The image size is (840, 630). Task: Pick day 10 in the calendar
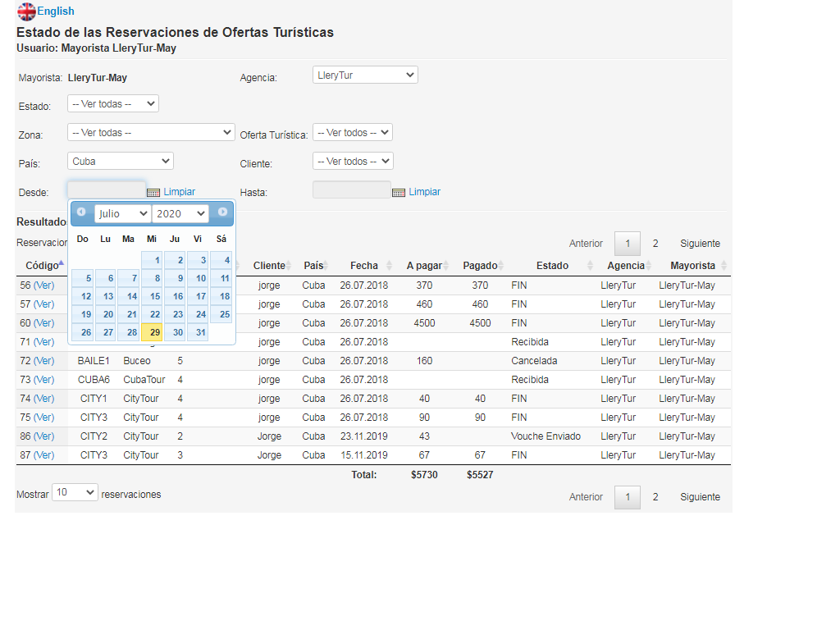(198, 278)
